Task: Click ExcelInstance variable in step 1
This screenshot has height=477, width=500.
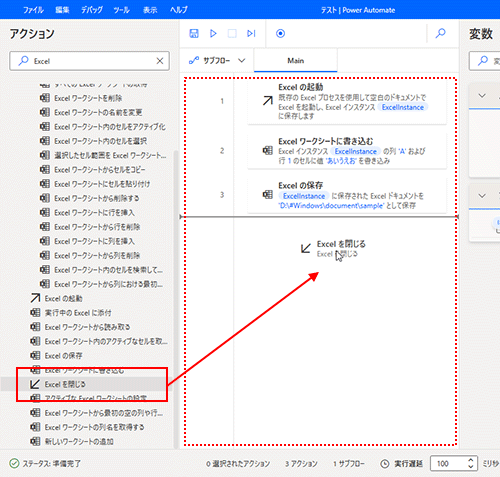Action: (403, 107)
